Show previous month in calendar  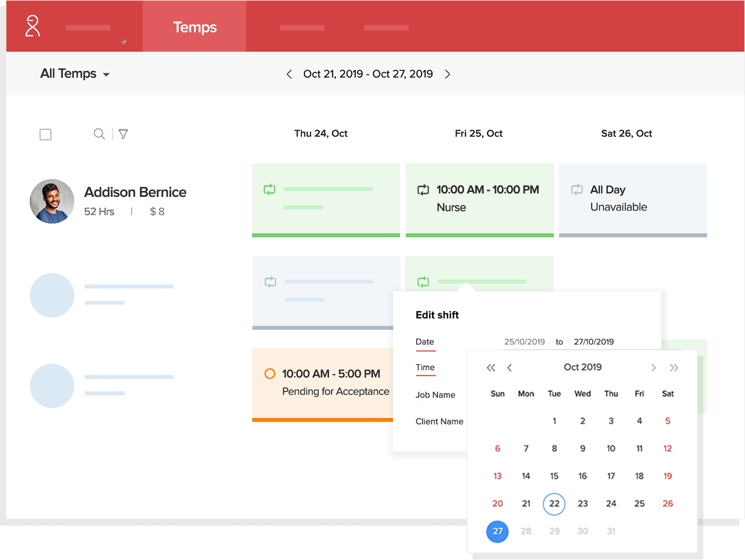coord(509,368)
